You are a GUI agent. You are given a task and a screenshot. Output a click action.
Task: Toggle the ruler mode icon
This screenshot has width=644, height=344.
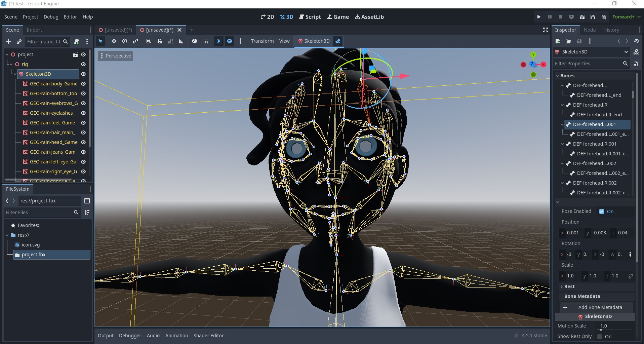[181, 41]
